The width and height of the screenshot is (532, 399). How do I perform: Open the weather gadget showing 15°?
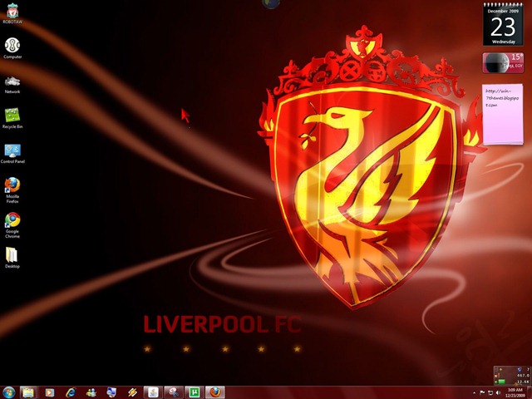click(x=503, y=63)
